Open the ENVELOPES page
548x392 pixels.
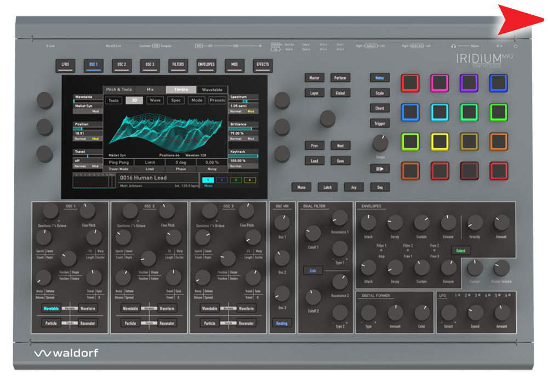206,64
